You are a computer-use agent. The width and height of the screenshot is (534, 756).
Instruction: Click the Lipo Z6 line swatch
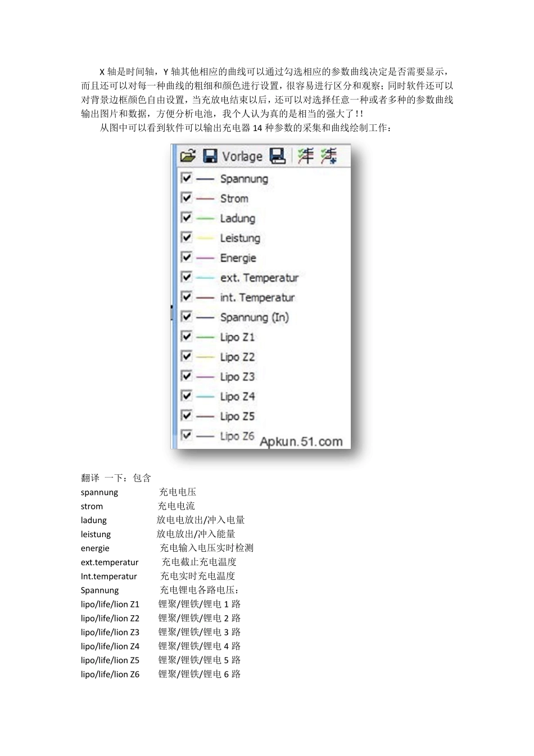(205, 436)
